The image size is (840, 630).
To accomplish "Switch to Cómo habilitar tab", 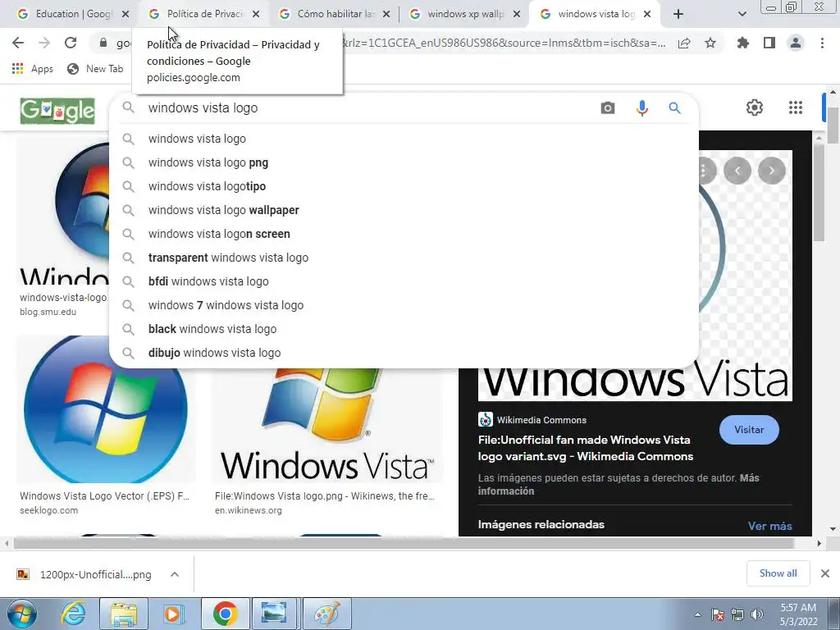I will 336,15.
